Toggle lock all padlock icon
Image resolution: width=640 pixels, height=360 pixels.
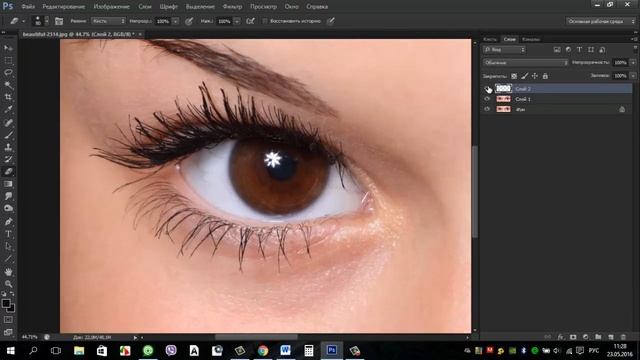point(545,76)
